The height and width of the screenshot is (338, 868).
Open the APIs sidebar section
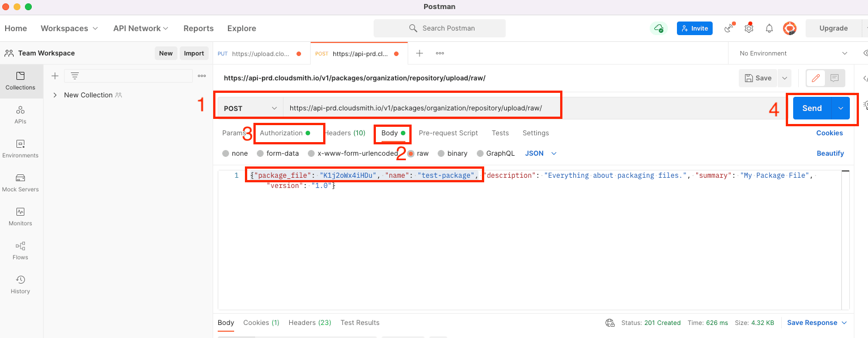pyautogui.click(x=20, y=114)
